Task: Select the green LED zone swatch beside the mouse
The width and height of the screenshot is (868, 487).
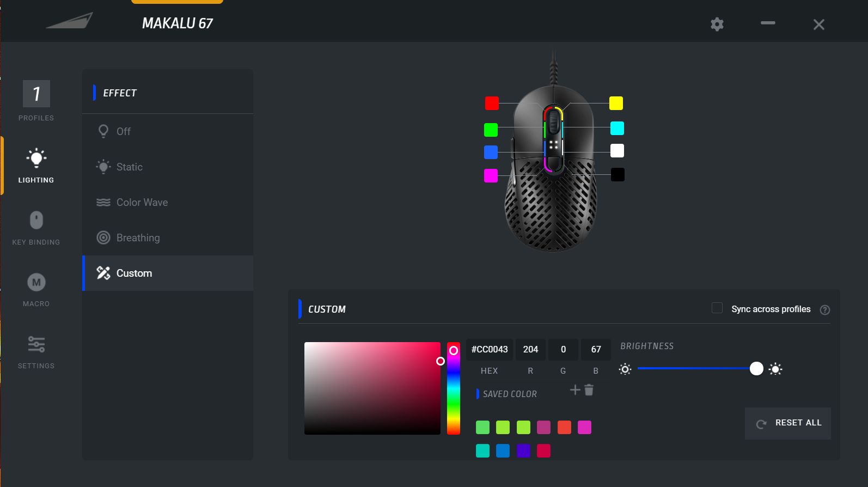Action: click(x=491, y=130)
